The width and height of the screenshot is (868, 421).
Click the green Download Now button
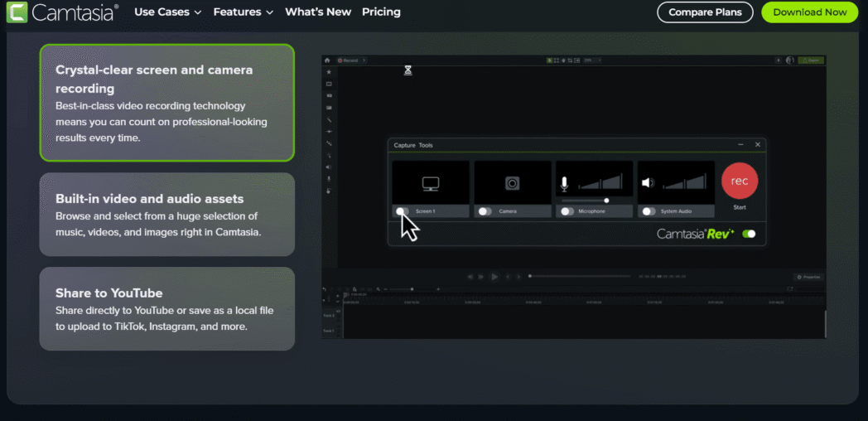pos(809,12)
